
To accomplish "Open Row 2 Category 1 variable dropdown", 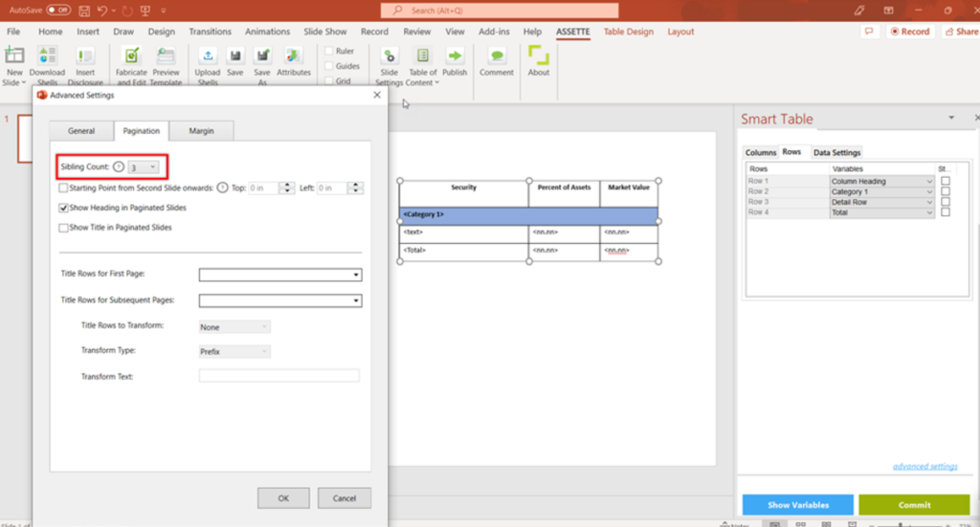I will pos(881,191).
